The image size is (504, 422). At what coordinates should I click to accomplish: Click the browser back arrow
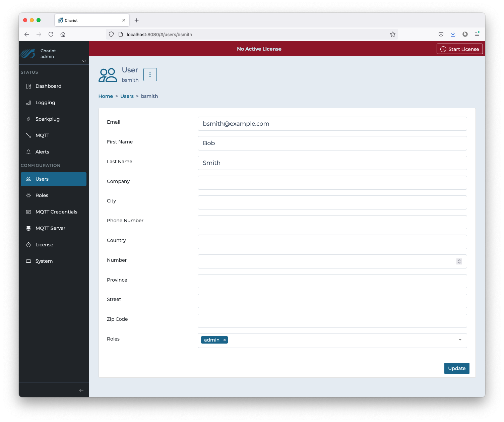pos(27,34)
